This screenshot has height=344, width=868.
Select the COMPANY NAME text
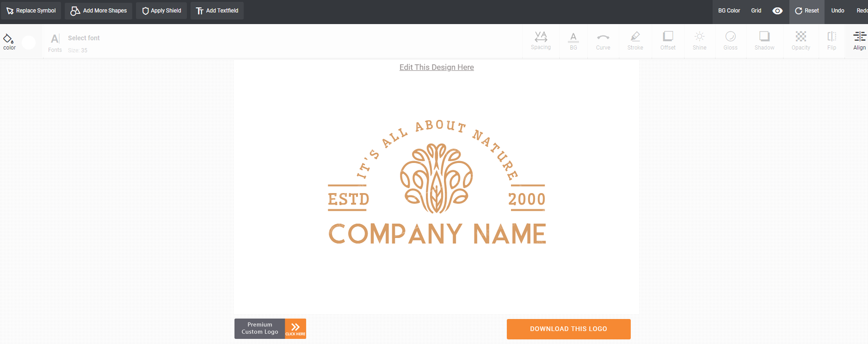tap(437, 234)
